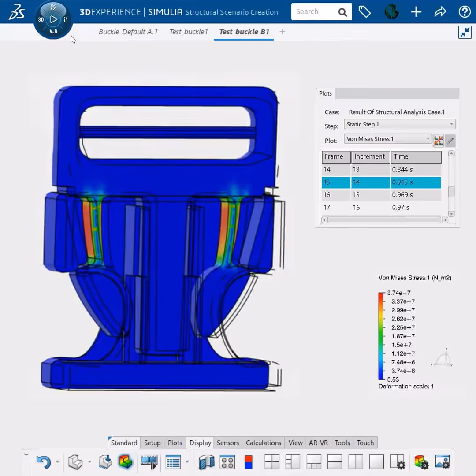This screenshot has width=476, height=476.
Task: Click the 3DS logo icon
Action: [17, 12]
